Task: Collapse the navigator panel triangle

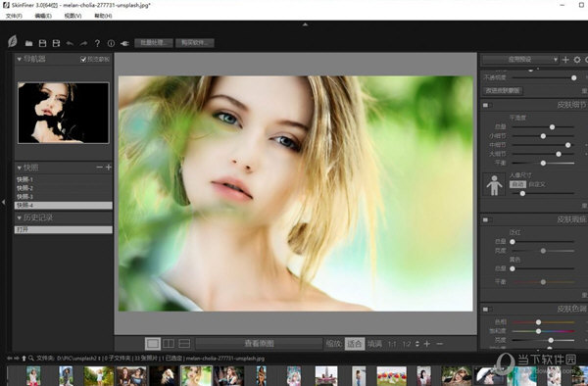Action: tap(20, 59)
